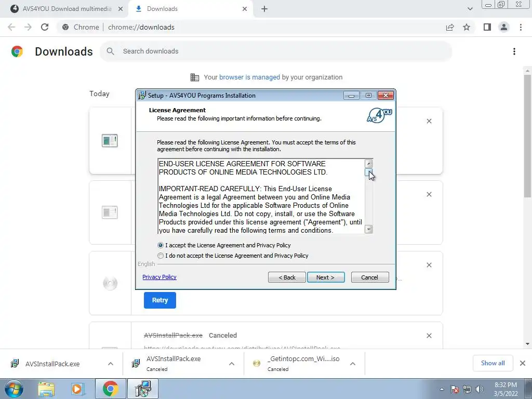Screen dimensions: 532x399
Task: Click the managed organization building icon
Action: point(195,77)
